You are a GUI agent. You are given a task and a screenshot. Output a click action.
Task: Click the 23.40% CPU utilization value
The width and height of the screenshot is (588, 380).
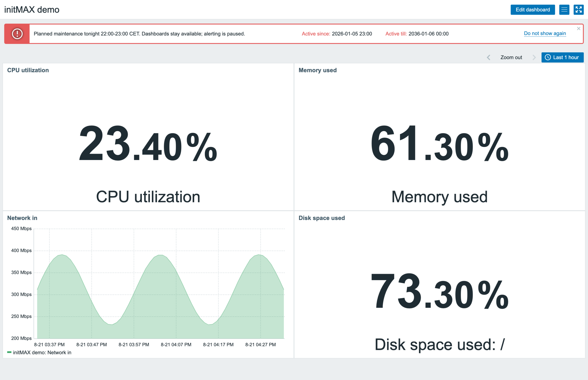tap(148, 143)
